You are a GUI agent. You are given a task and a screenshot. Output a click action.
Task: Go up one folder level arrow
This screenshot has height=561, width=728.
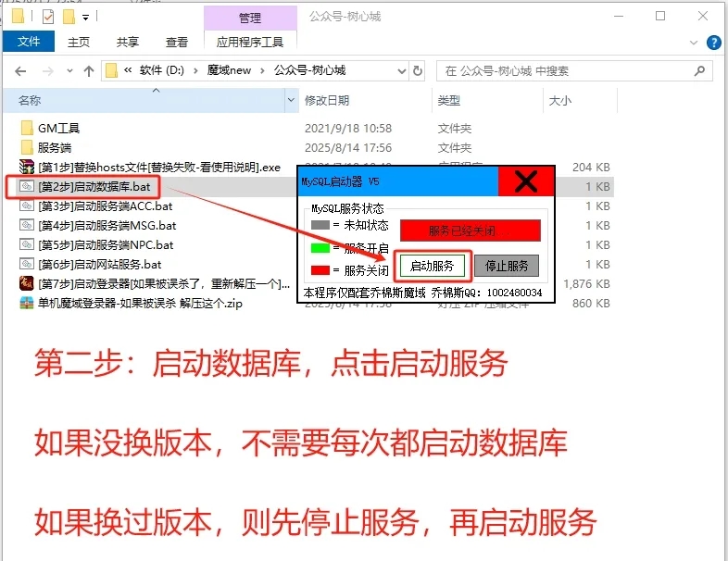pos(89,71)
